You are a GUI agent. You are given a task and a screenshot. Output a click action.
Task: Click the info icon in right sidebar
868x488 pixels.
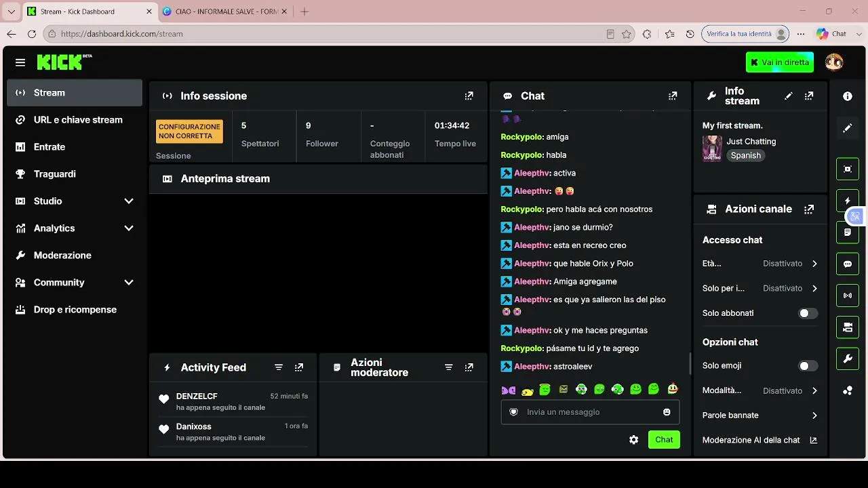848,96
